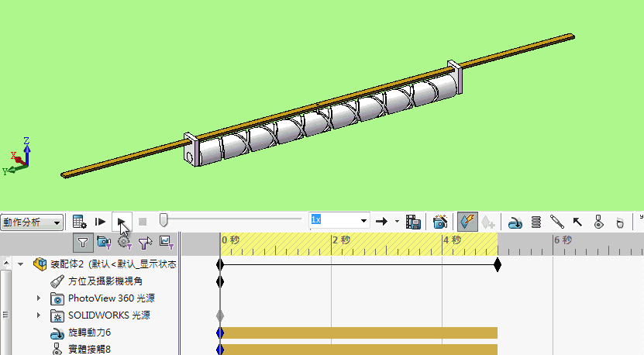Click the Damper tool icon

click(557, 222)
